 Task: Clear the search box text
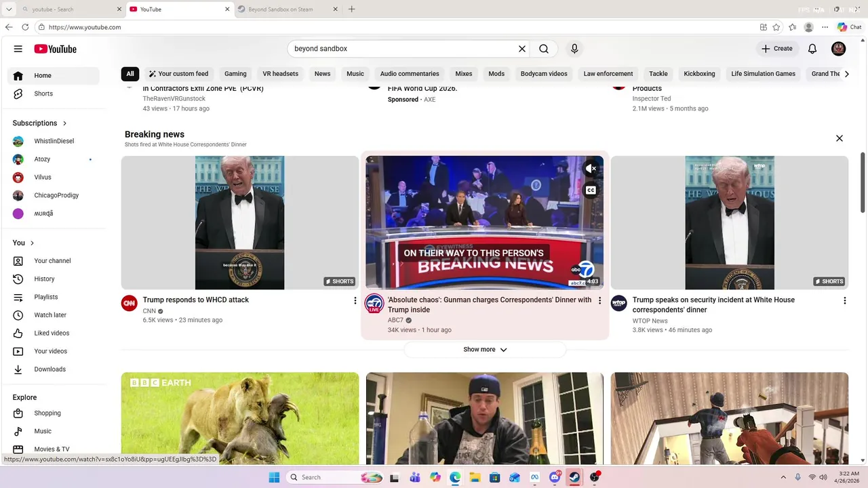tap(522, 49)
